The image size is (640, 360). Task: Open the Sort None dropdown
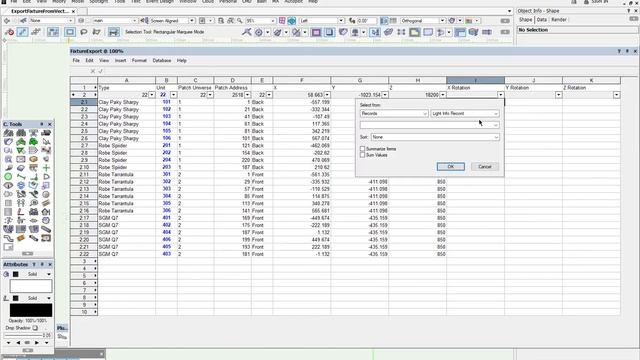pos(435,137)
